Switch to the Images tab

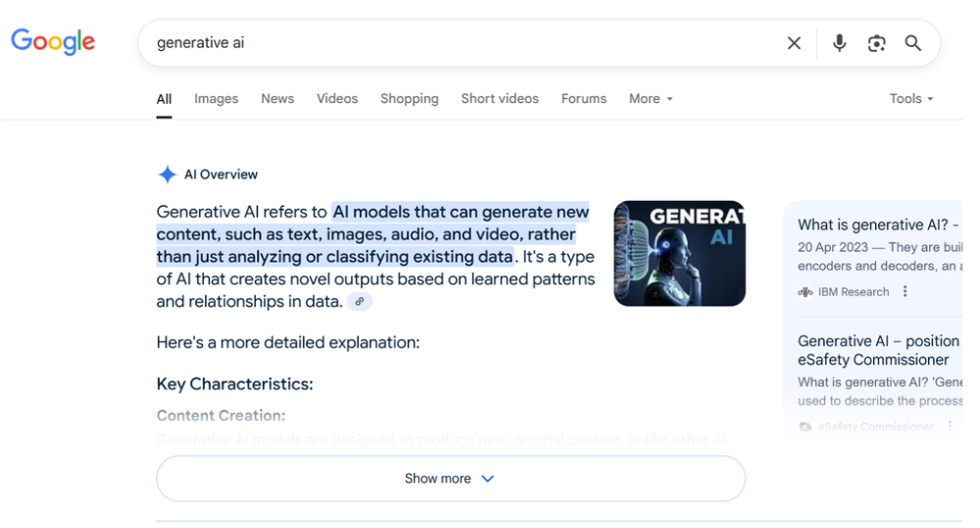(x=217, y=99)
